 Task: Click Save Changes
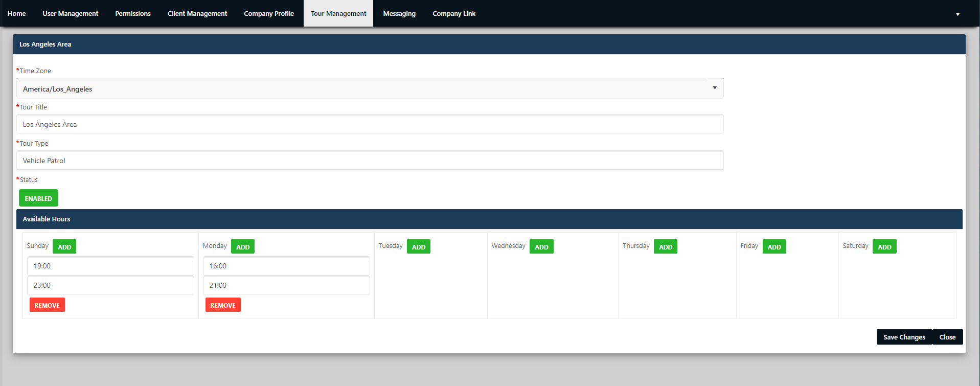904,337
